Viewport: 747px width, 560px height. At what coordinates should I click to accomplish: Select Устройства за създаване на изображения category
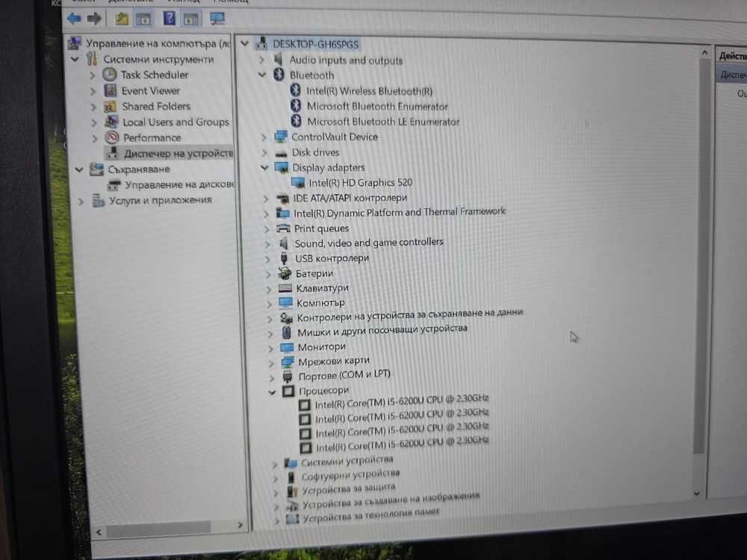click(x=391, y=500)
